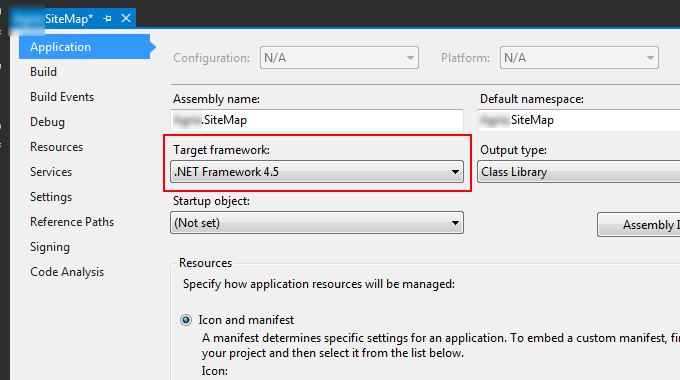Switch to the Build tab
The height and width of the screenshot is (380, 680).
[x=43, y=72]
